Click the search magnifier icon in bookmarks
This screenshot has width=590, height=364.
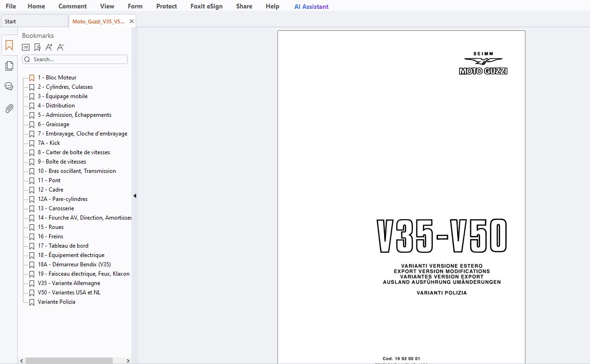pos(27,59)
